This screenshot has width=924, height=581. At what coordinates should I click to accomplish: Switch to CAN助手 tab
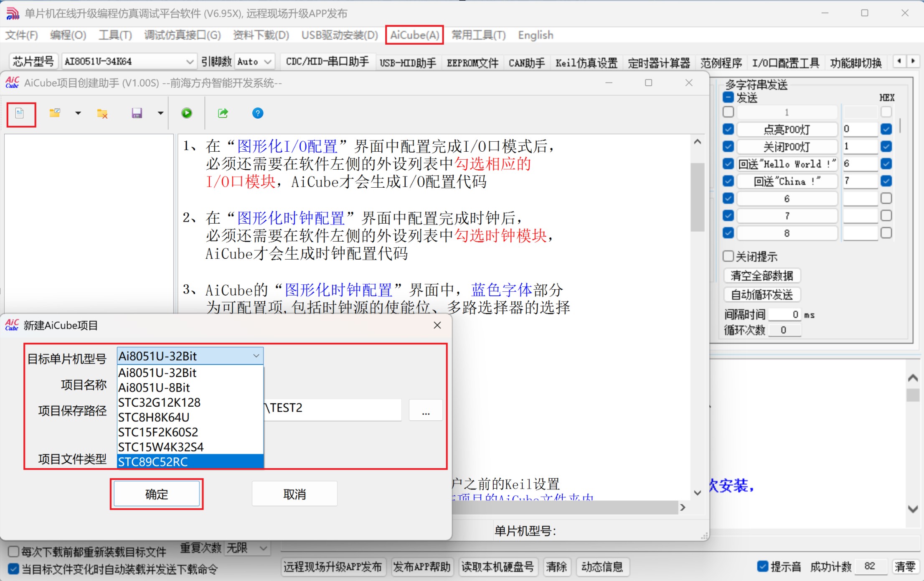pos(527,63)
